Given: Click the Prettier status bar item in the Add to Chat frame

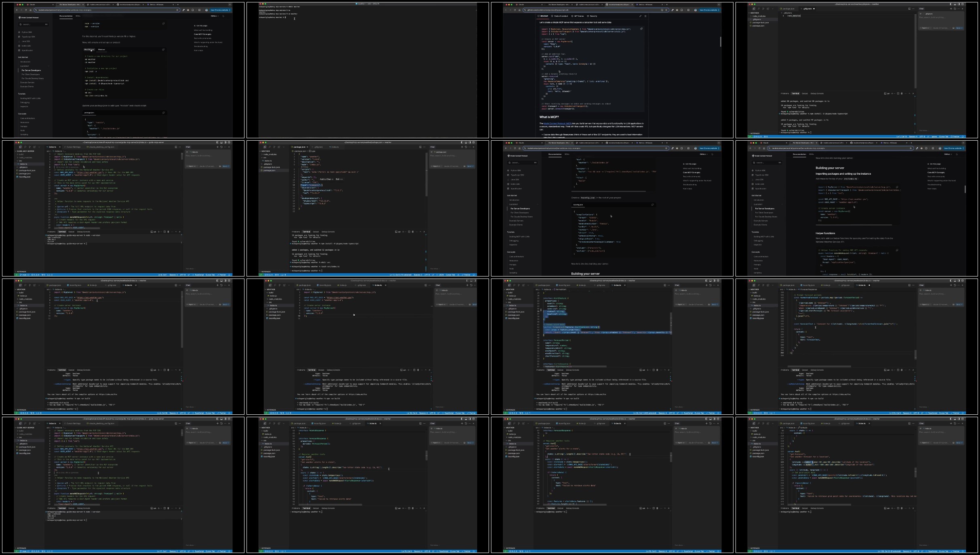Looking at the screenshot, I should (x=466, y=275).
